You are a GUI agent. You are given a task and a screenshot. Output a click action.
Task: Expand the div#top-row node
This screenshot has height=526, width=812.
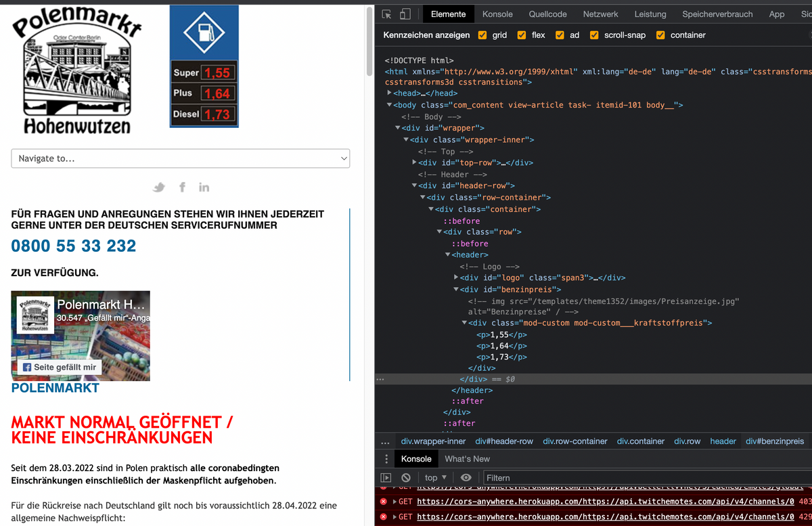point(414,162)
